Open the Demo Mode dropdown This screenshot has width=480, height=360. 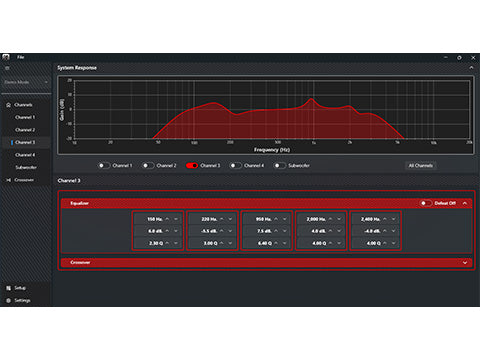point(26,82)
